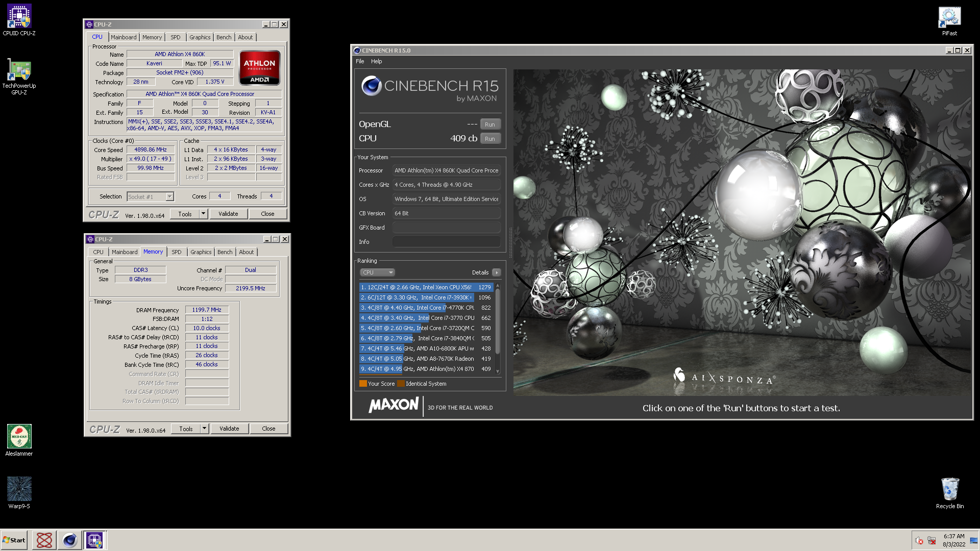Click the AMD Athlon processor logo
Image resolution: width=980 pixels, height=551 pixels.
(259, 68)
